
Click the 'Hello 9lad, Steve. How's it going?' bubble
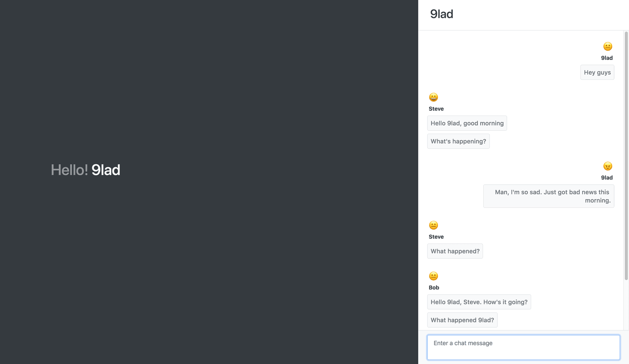coord(479,302)
